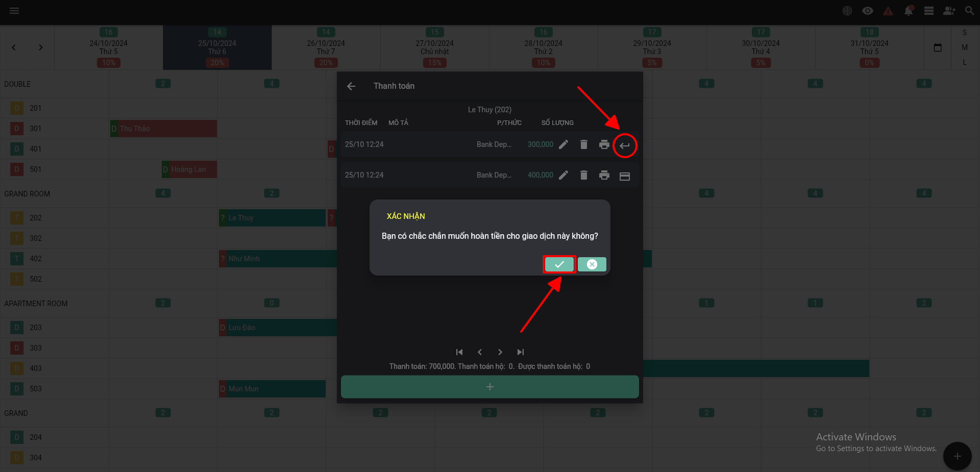
Task: Select the 31/10/2024 date column header
Action: (x=870, y=47)
